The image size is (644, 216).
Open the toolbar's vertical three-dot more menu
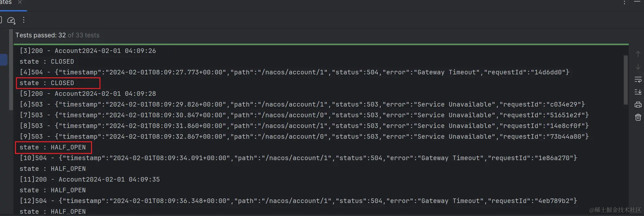click(24, 20)
